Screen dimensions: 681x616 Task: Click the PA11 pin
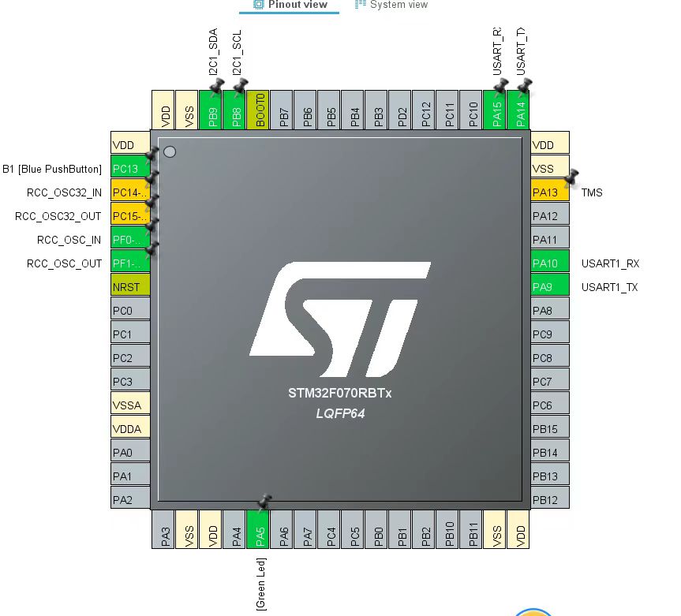[x=550, y=237]
